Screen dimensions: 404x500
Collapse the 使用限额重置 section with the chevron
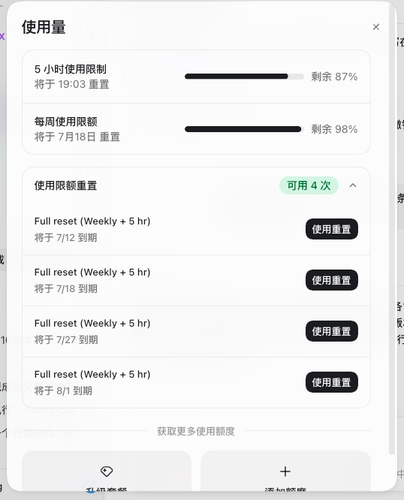353,185
